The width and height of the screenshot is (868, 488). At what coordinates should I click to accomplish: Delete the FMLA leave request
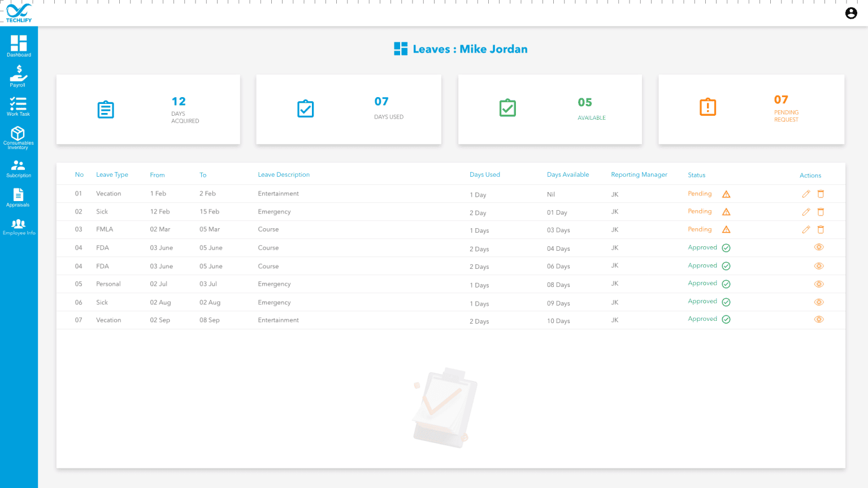pos(821,229)
